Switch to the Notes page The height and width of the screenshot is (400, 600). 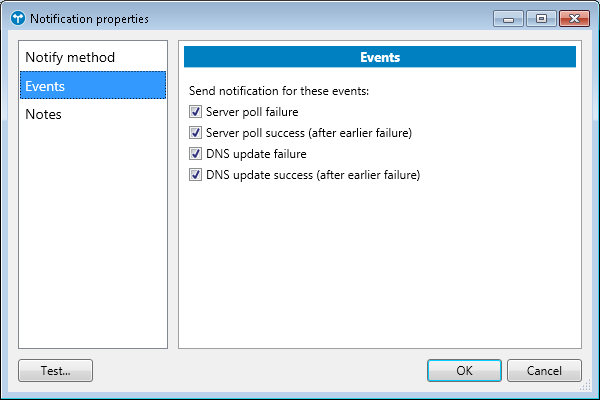click(44, 114)
